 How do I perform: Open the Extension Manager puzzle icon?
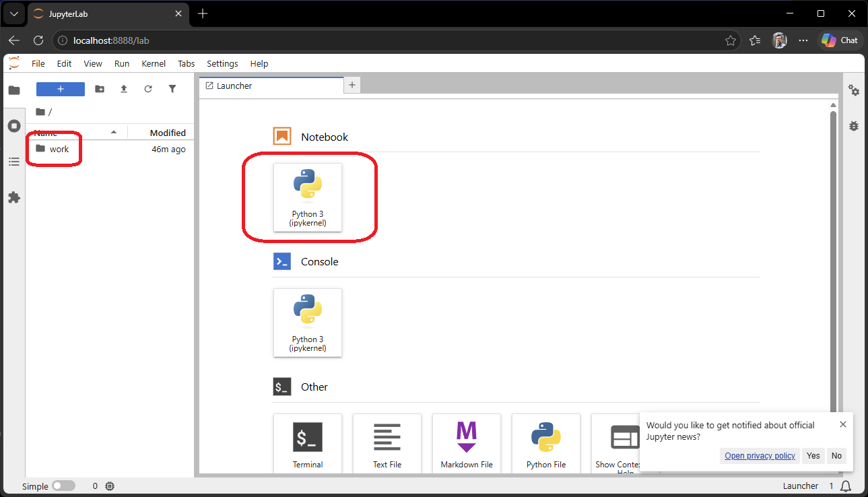14,197
